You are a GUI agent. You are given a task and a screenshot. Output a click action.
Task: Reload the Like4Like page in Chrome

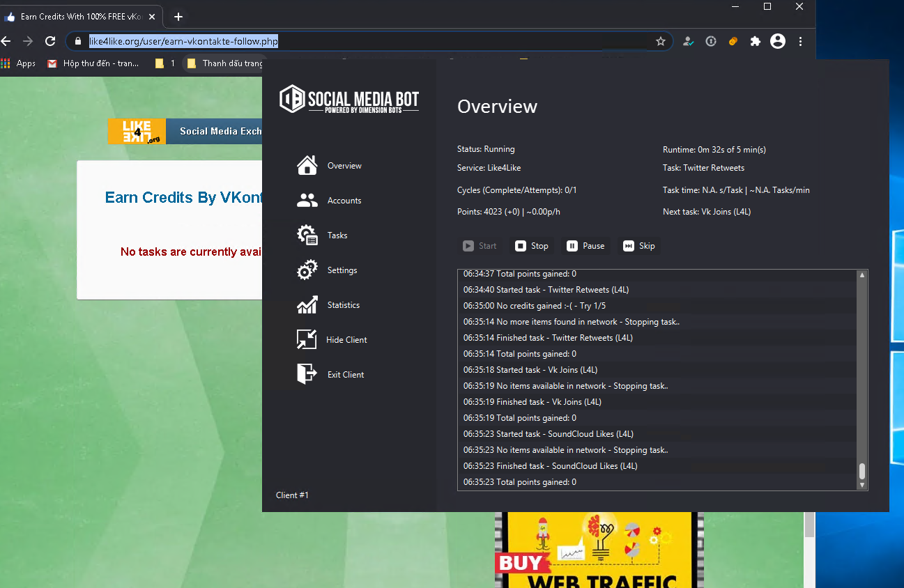coord(50,42)
